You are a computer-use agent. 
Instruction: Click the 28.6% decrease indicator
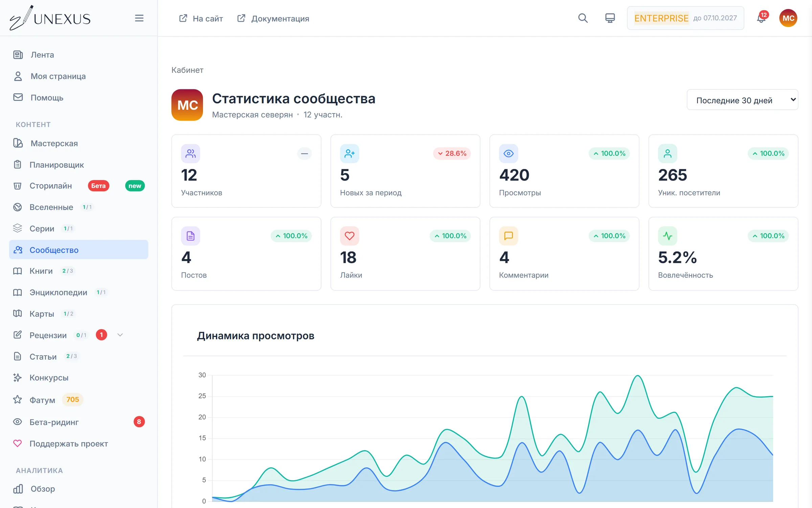tap(452, 153)
